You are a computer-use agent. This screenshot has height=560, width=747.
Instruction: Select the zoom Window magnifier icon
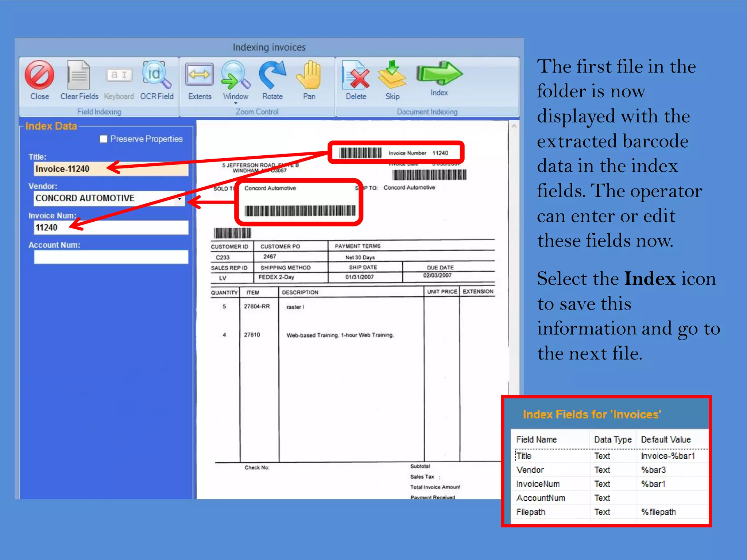click(x=236, y=75)
